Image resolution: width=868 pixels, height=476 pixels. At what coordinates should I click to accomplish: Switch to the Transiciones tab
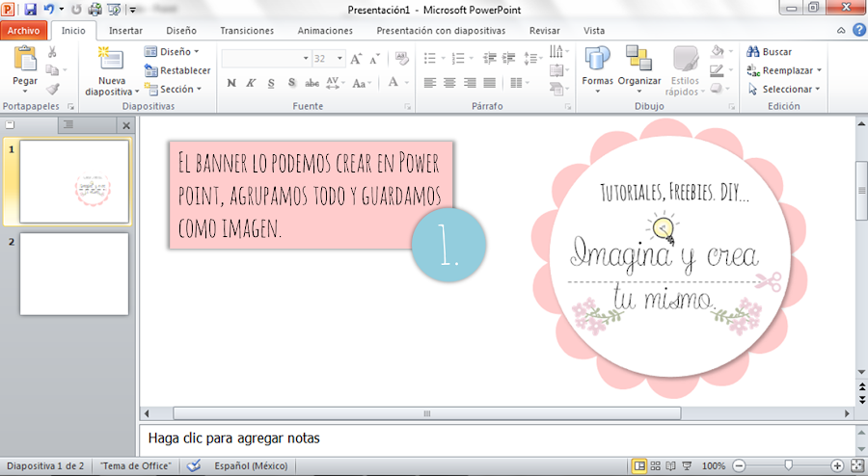(247, 31)
